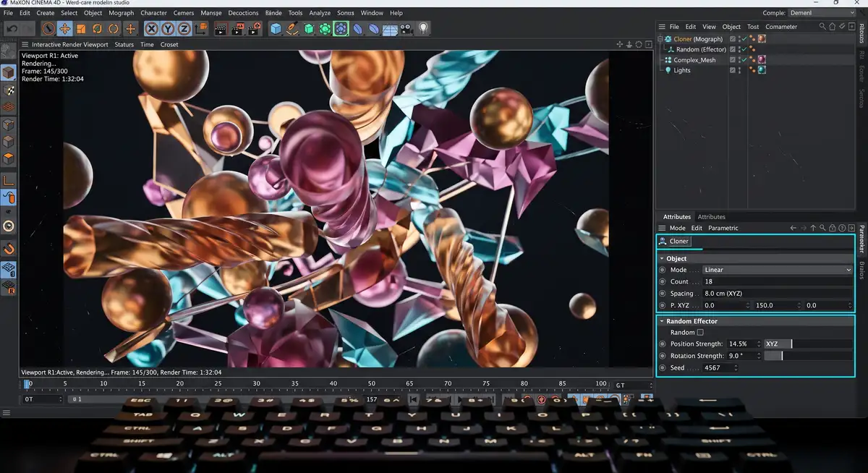Click the back arrow in Attributes toolbar

[x=793, y=228]
